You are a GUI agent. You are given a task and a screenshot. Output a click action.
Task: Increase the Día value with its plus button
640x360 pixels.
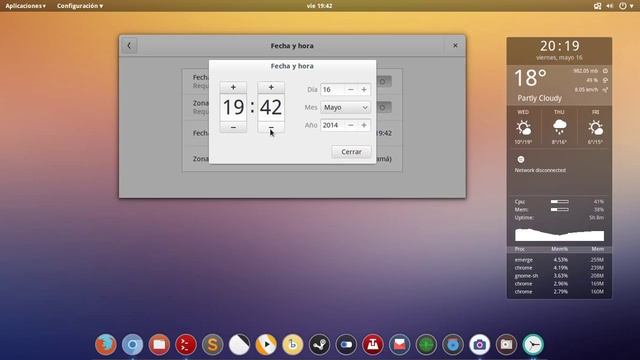coord(364,89)
